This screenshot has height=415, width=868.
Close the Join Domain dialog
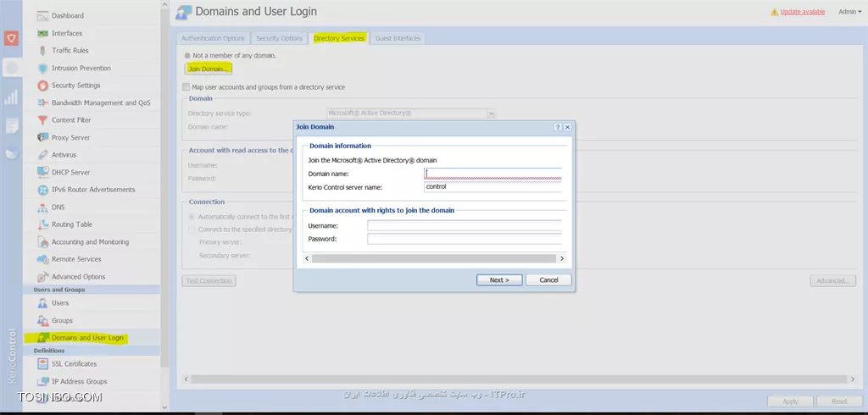pyautogui.click(x=567, y=127)
